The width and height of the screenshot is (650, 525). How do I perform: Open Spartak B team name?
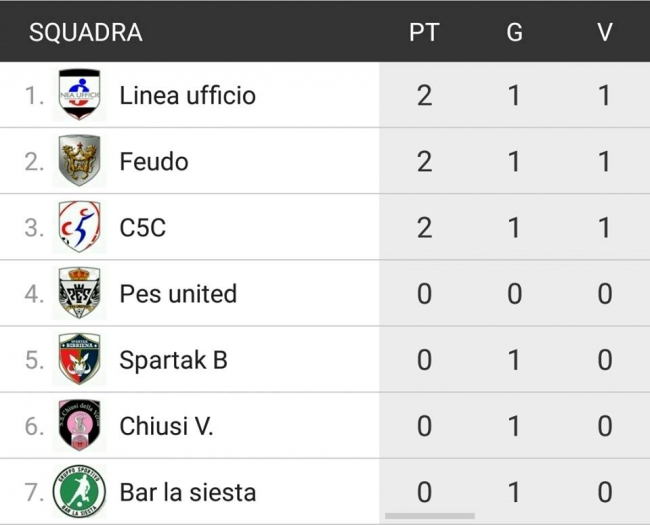[x=173, y=360]
